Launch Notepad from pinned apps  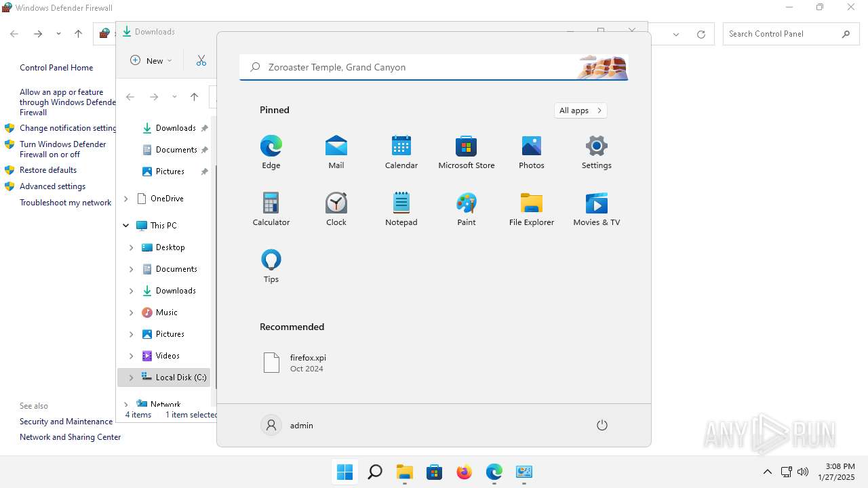(x=401, y=209)
